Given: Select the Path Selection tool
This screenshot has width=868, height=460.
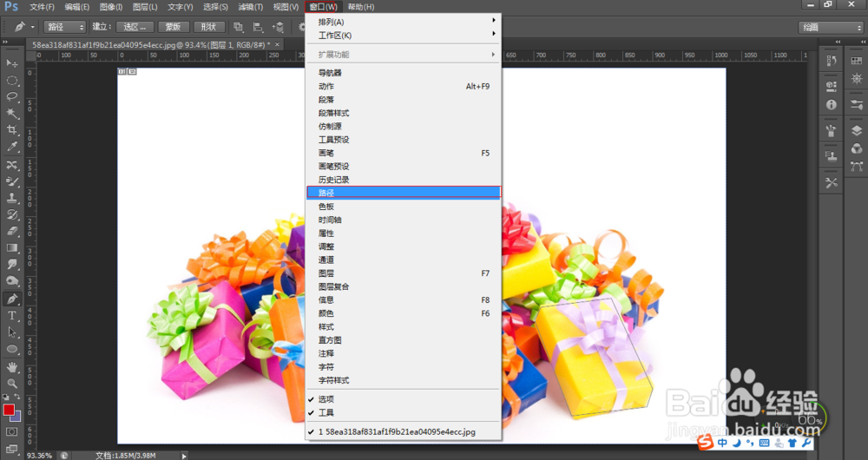Looking at the screenshot, I should point(11,332).
